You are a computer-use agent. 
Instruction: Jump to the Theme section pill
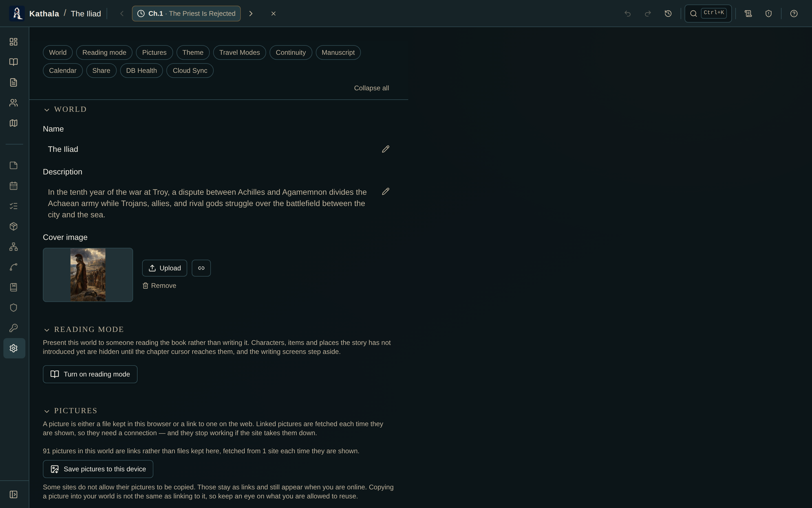click(193, 52)
